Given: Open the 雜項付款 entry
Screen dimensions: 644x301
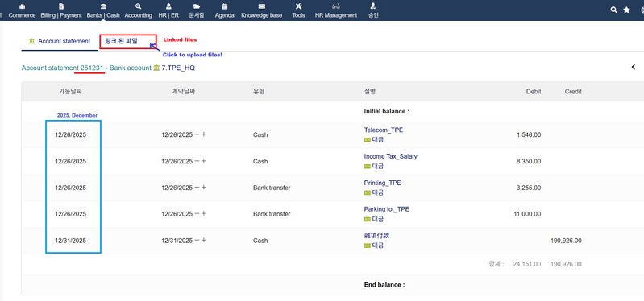Looking at the screenshot, I should click(x=376, y=235).
